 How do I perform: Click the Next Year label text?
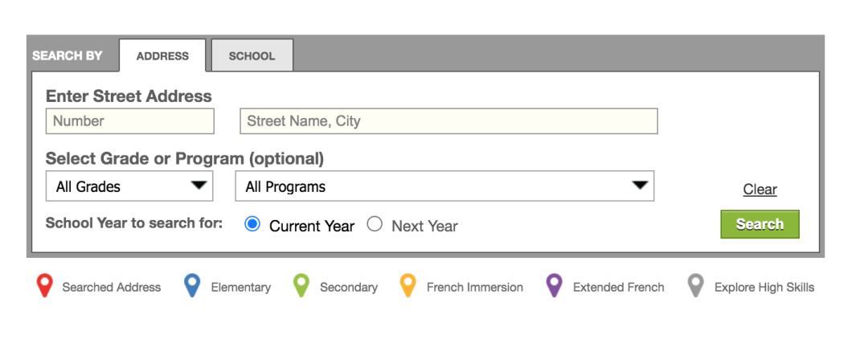click(424, 227)
